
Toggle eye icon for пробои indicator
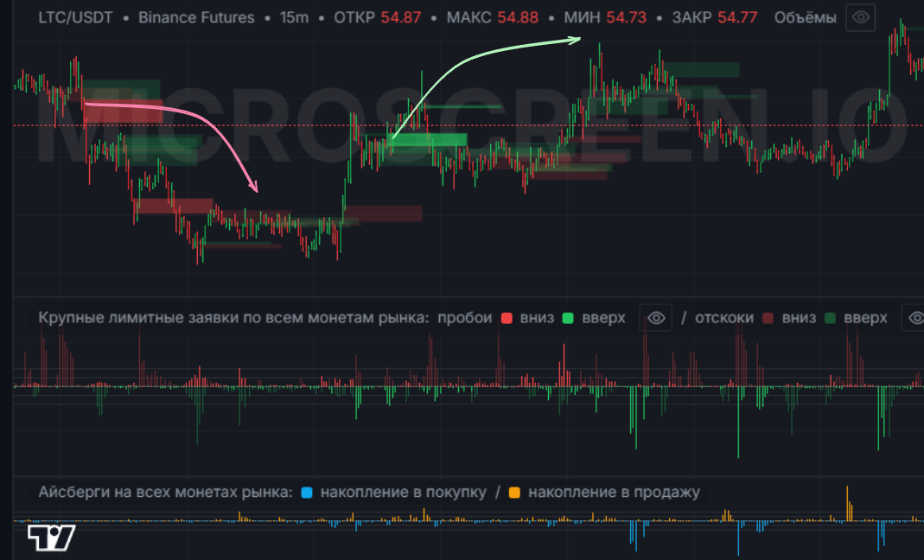pyautogui.click(x=656, y=318)
